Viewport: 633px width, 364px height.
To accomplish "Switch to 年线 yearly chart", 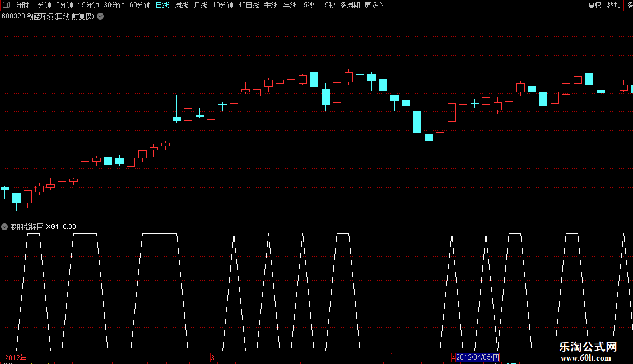I will click(x=290, y=5).
